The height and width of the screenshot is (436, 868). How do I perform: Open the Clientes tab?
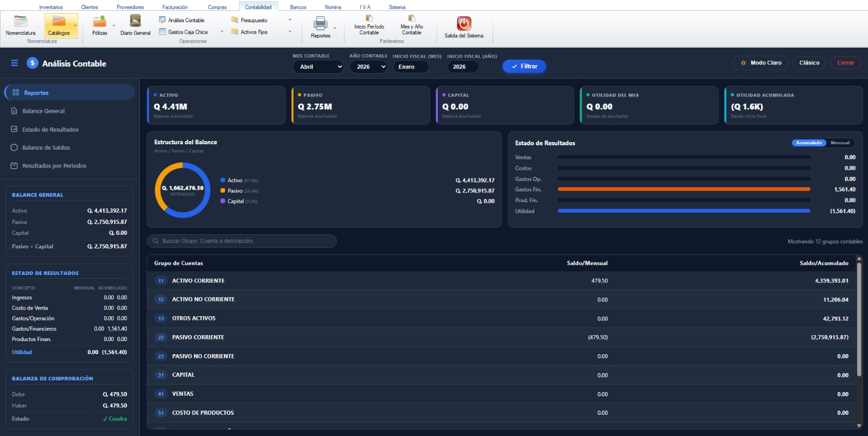click(90, 7)
